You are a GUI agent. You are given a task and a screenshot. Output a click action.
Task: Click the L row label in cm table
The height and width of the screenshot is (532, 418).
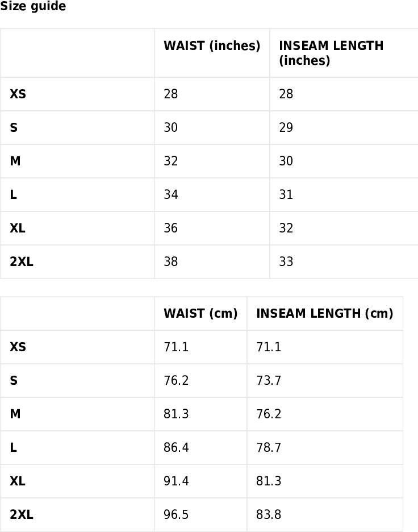(x=13, y=447)
